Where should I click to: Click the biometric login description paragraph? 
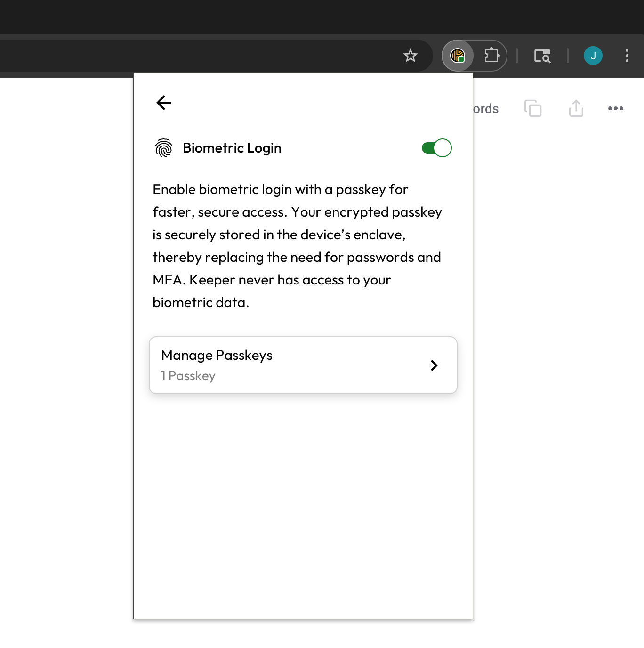[297, 246]
